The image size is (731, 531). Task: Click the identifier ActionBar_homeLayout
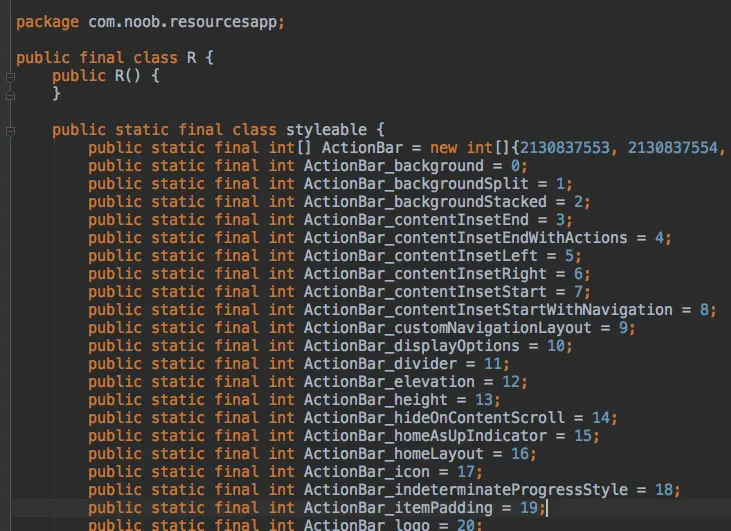(394, 454)
